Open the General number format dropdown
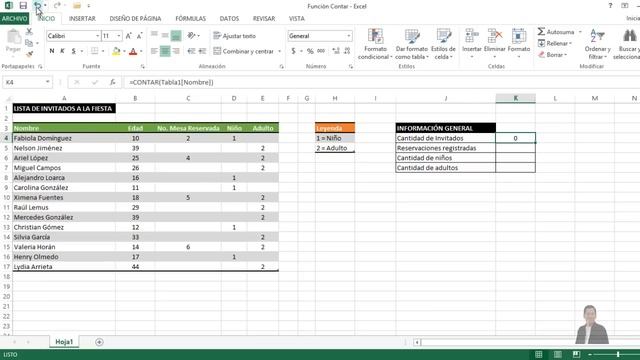640x360 pixels. coord(349,36)
